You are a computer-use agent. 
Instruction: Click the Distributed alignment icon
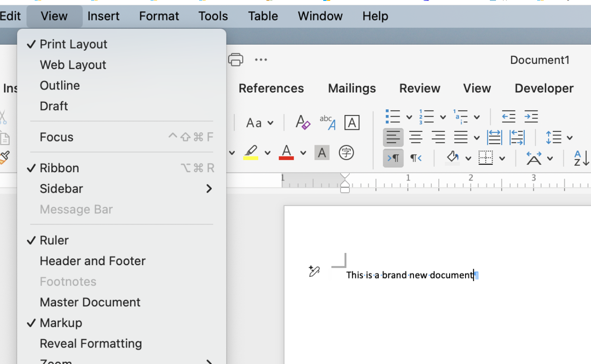tap(494, 138)
